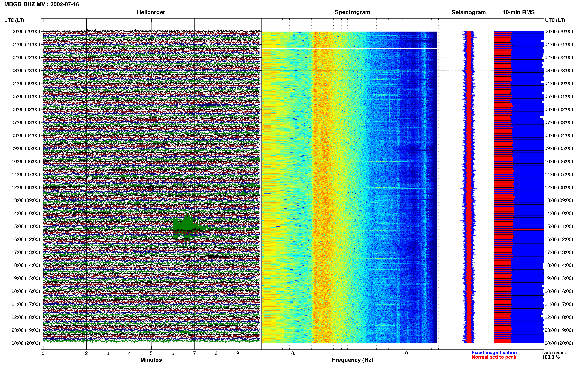Click the left '18:00 (14:00)' time label
588x368 pixels.
tap(26, 265)
